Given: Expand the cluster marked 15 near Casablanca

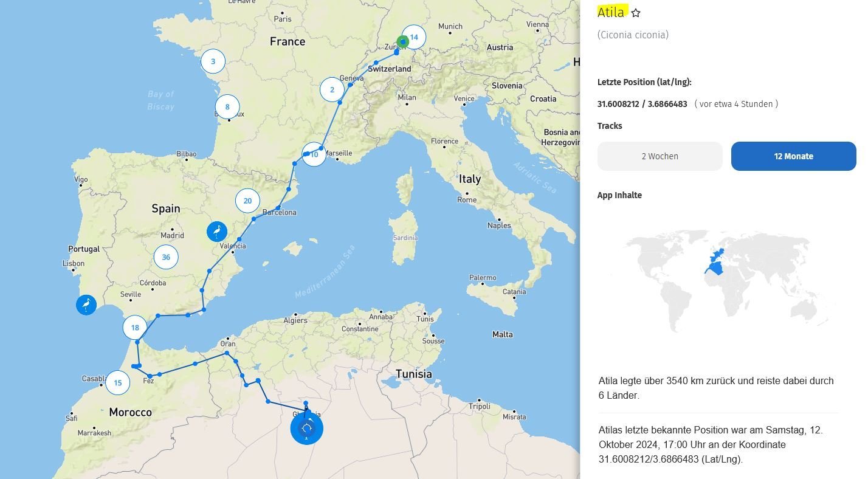Looking at the screenshot, I should (118, 382).
